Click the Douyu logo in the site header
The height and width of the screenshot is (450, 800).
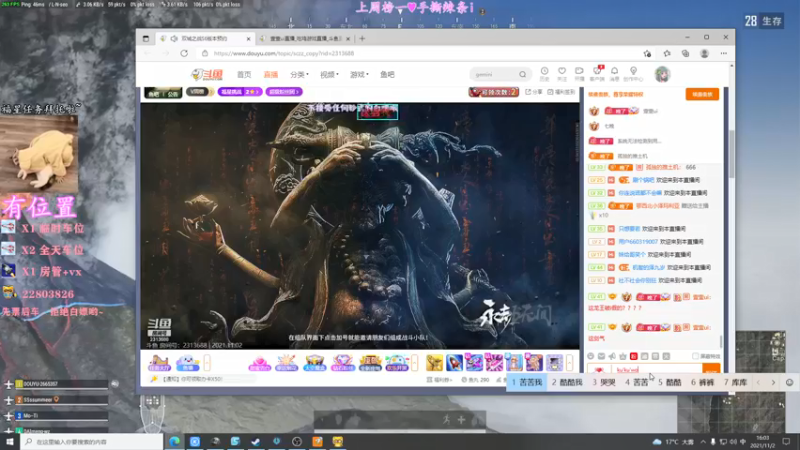point(207,74)
